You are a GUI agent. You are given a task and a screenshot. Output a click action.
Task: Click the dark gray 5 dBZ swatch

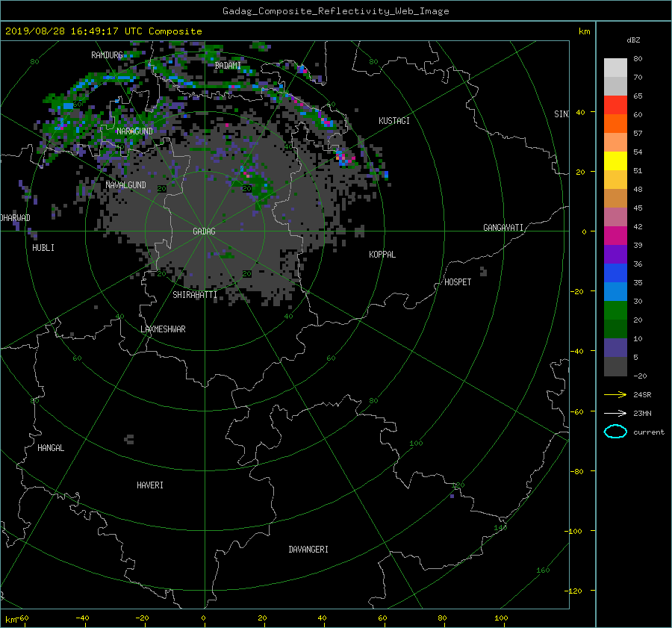tap(615, 366)
